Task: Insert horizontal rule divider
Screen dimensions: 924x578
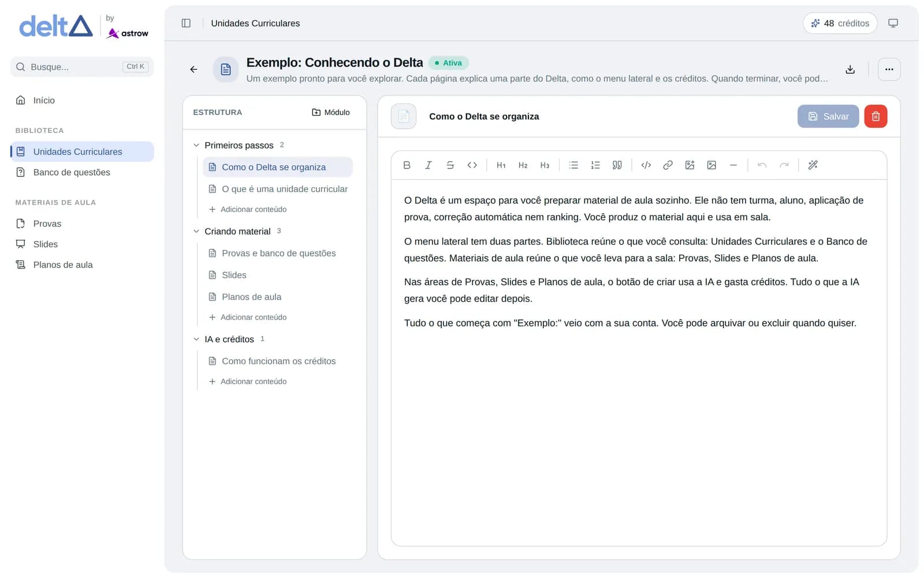Action: tap(733, 165)
